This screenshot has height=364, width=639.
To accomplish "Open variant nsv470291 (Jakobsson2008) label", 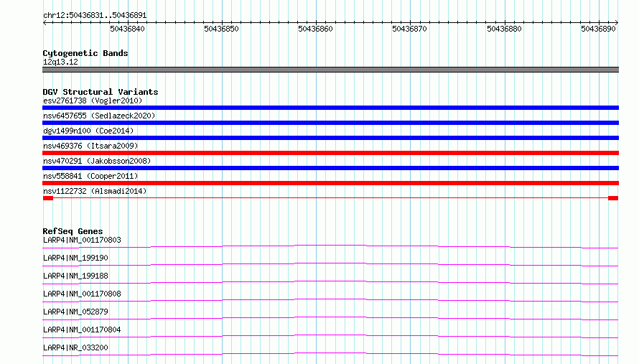I will tap(97, 161).
